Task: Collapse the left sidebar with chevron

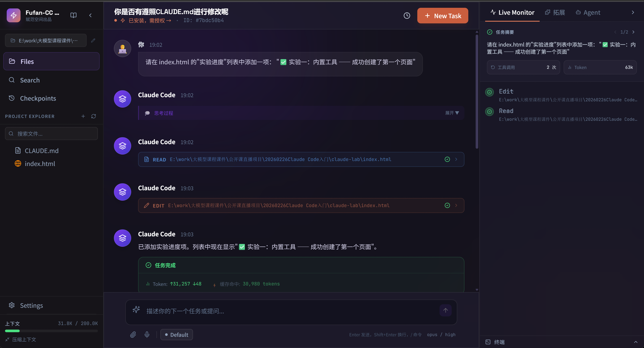Action: pyautogui.click(x=90, y=15)
